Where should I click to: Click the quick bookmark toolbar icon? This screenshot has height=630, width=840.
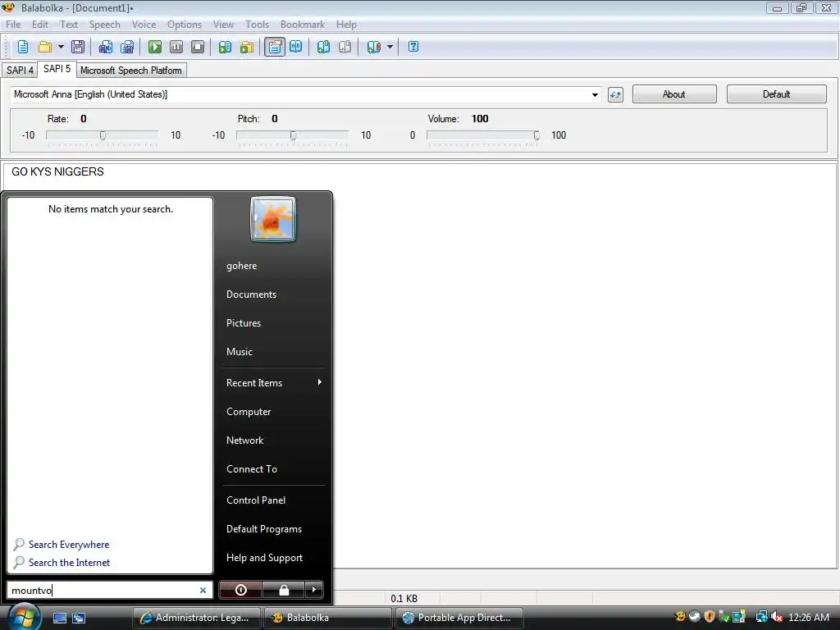(345, 47)
